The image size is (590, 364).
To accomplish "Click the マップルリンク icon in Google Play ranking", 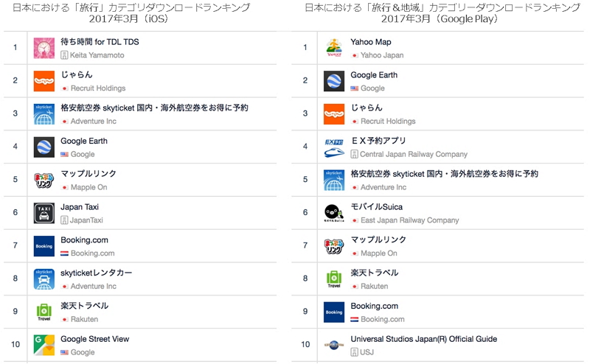I will point(334,246).
